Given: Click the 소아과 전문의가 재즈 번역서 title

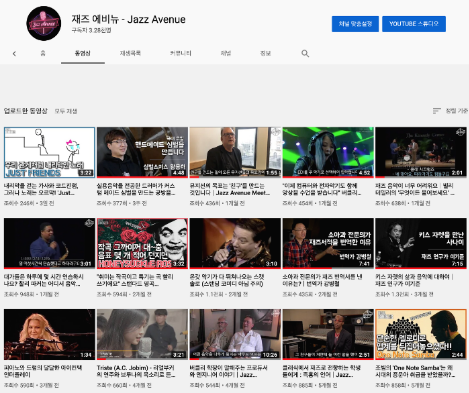Looking at the screenshot, I should (x=322, y=280).
